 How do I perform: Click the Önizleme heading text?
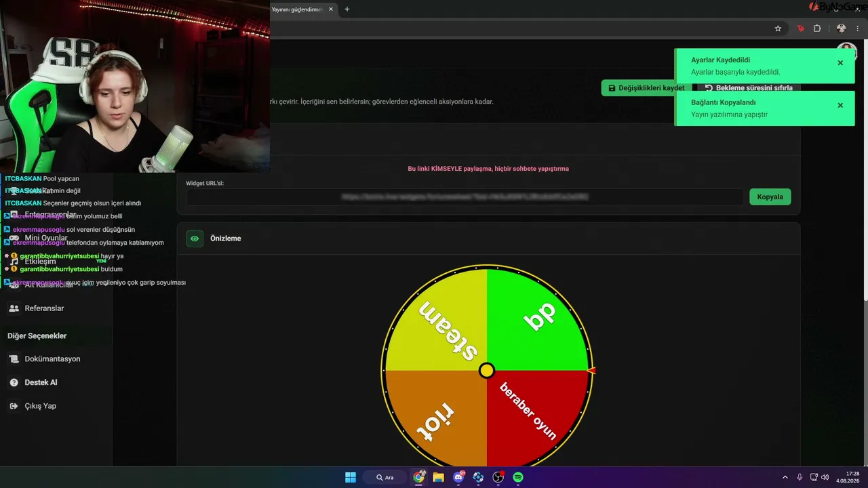pyautogui.click(x=226, y=239)
